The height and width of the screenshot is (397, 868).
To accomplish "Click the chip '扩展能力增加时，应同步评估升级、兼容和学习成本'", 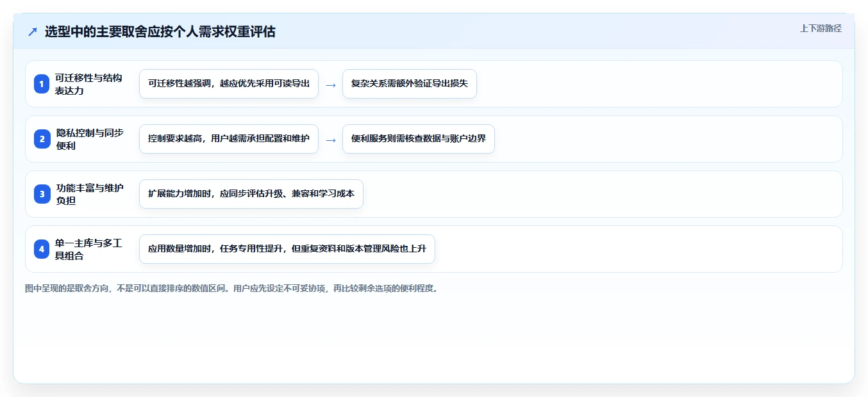I will (251, 194).
